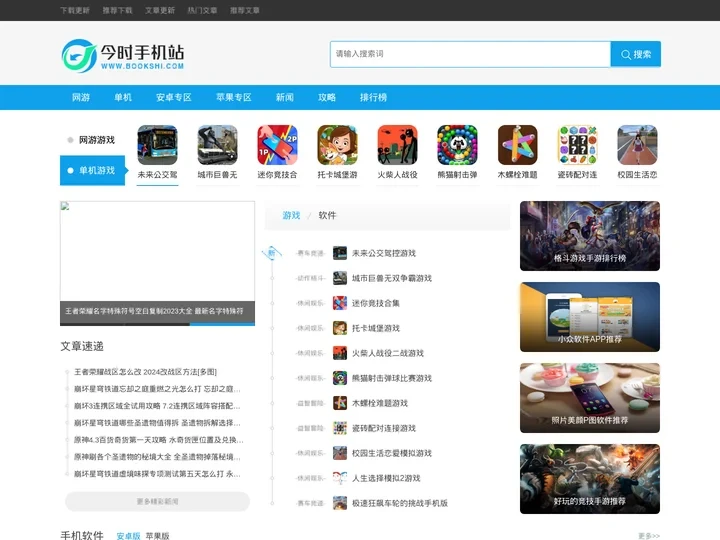This screenshot has width=720, height=540.
Task: Open 攻略 in the navigation bar
Action: (327, 97)
